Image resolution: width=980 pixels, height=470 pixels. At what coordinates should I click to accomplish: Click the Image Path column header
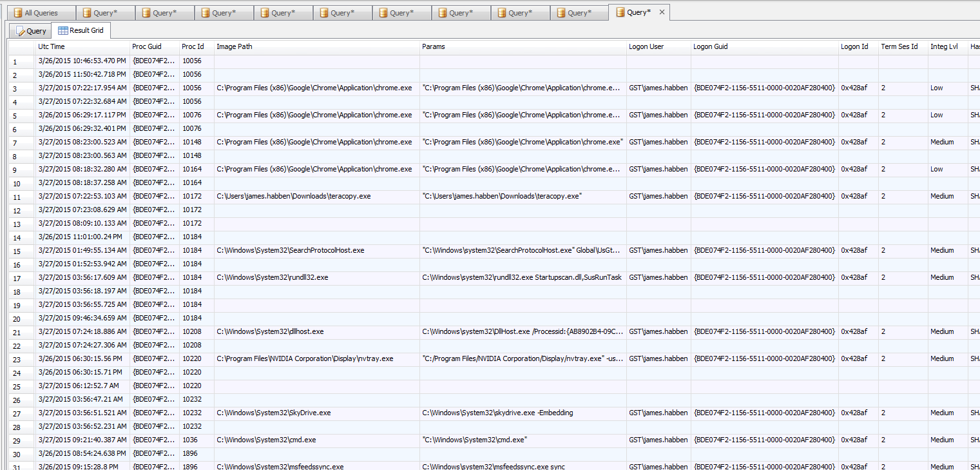(x=317, y=46)
